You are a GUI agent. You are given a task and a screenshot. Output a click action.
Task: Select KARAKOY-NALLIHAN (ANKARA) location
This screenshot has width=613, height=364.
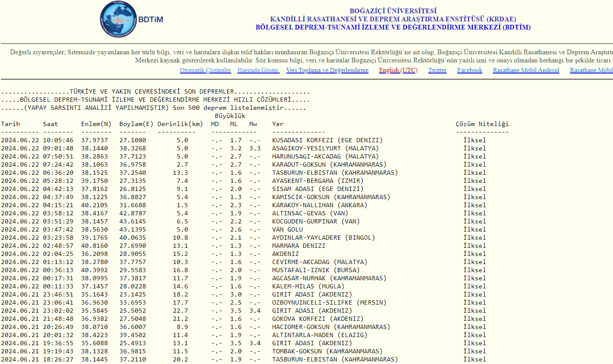click(x=320, y=205)
